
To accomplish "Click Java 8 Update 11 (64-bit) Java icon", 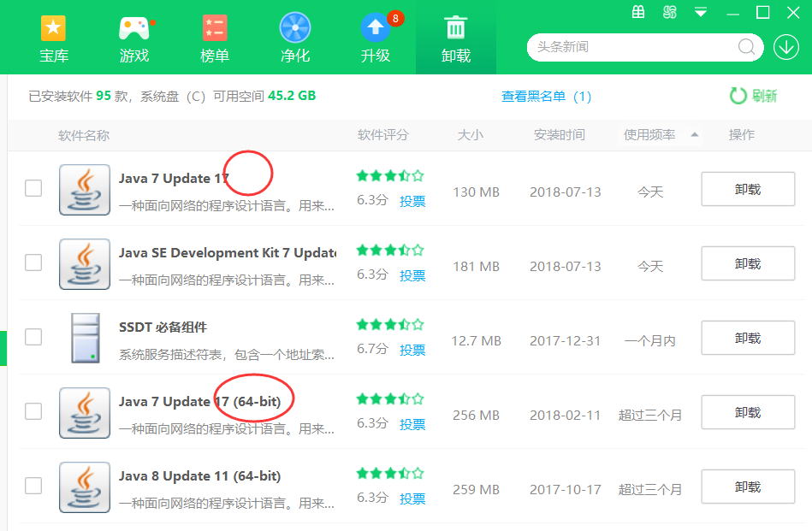I will coord(85,487).
